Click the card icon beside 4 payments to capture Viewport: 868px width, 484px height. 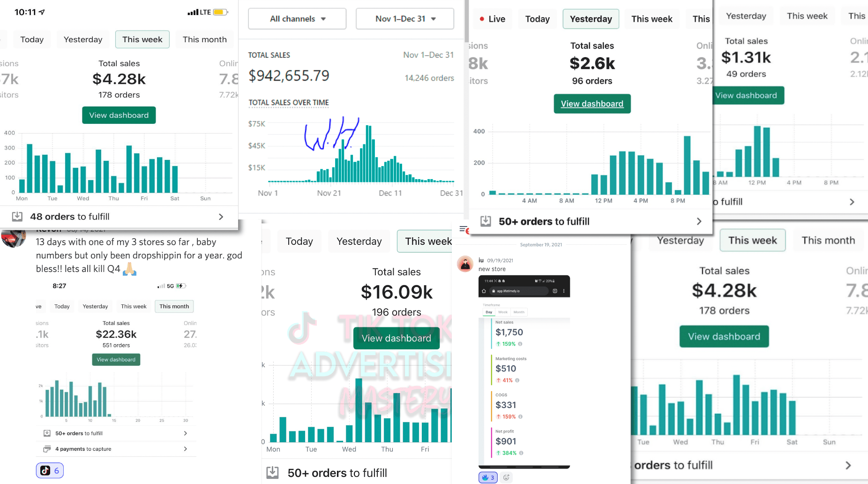click(47, 449)
